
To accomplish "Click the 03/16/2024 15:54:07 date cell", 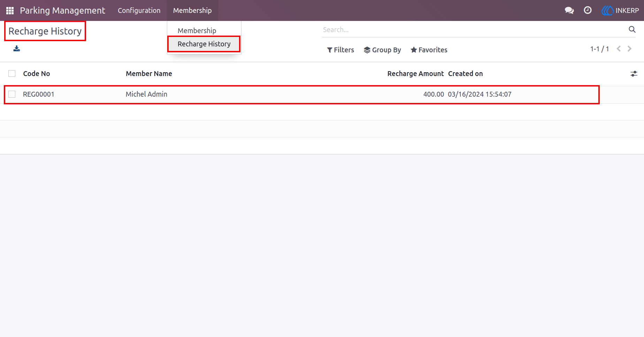I will [480, 94].
